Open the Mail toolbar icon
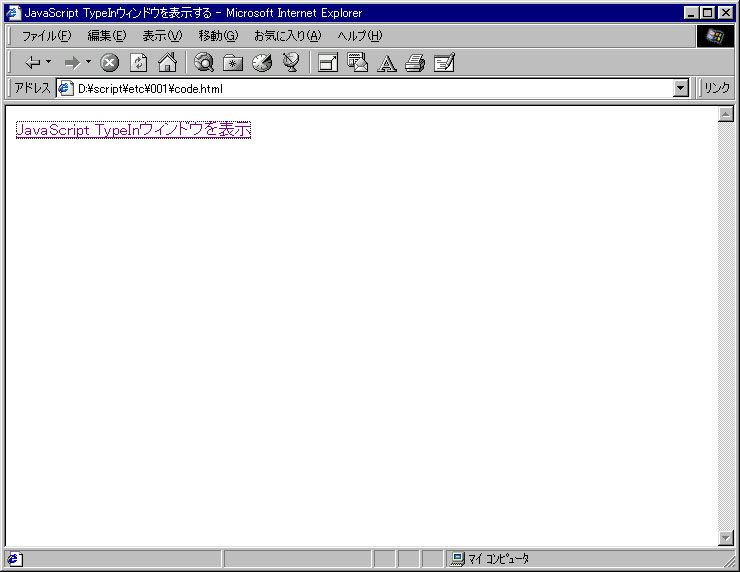The image size is (740, 572). (357, 62)
